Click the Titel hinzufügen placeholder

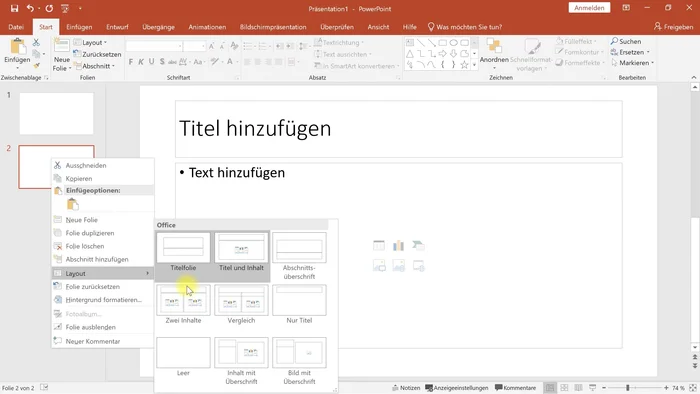[x=398, y=129]
